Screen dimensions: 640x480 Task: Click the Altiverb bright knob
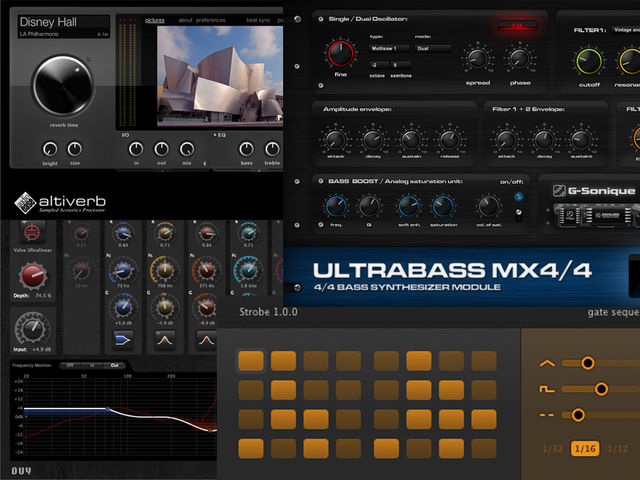click(x=50, y=149)
